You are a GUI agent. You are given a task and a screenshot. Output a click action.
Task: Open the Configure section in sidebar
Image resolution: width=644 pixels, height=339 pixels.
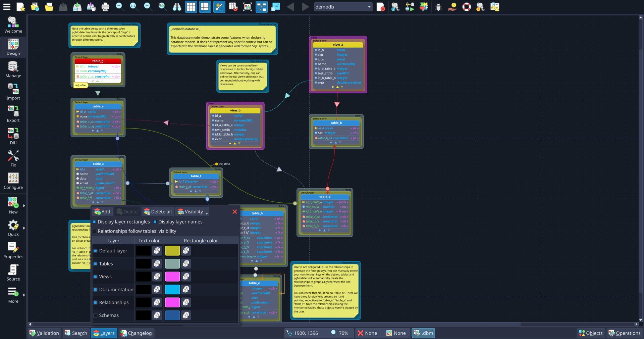tap(13, 180)
